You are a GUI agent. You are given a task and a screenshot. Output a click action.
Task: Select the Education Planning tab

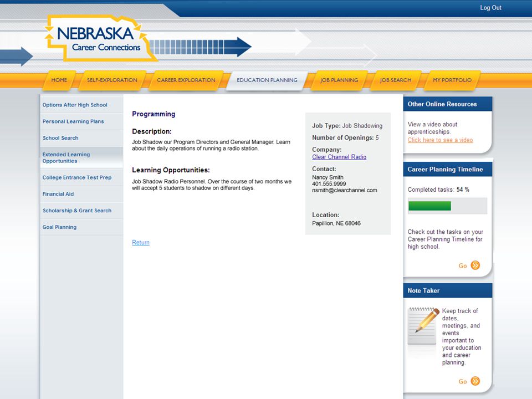click(x=267, y=80)
